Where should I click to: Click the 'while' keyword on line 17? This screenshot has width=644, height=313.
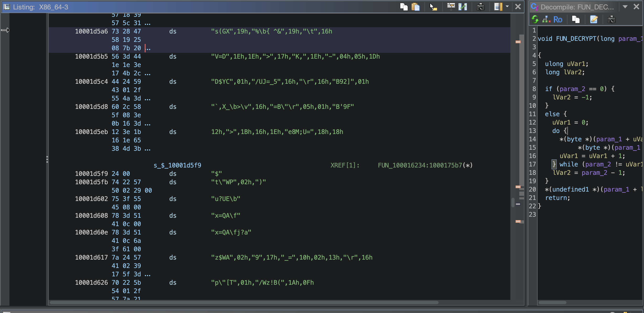[x=569, y=164]
